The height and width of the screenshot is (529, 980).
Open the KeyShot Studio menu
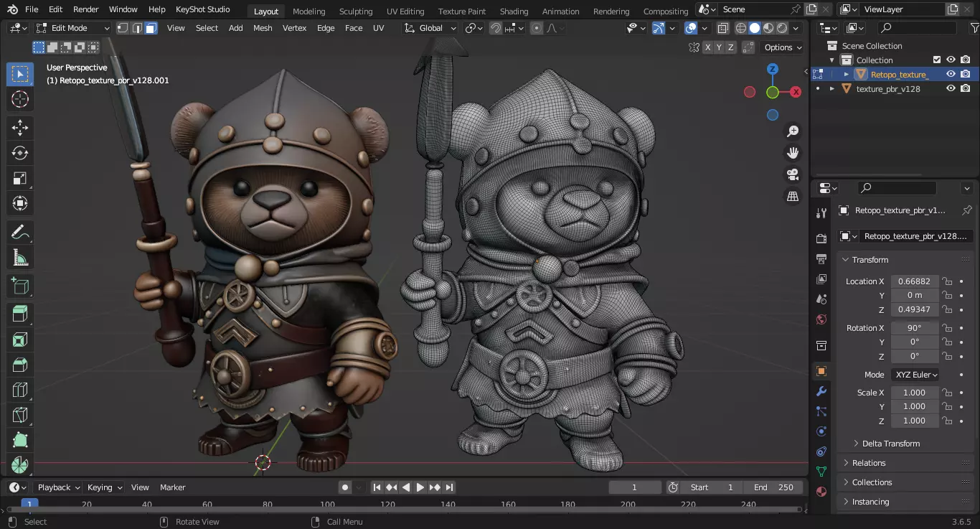coord(203,9)
